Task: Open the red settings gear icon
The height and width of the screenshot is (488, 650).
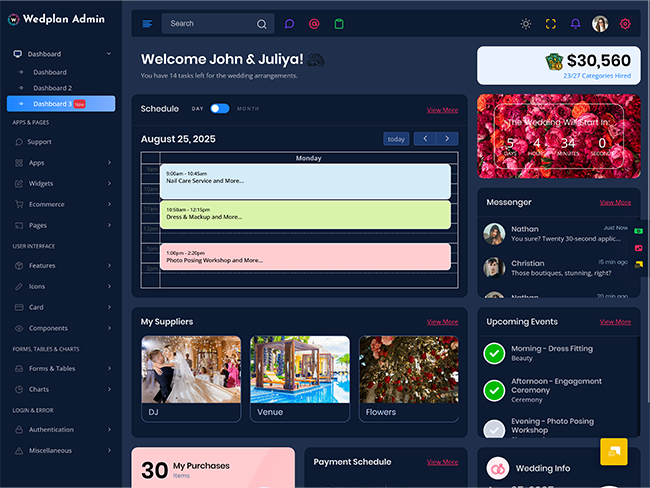Action: click(625, 24)
